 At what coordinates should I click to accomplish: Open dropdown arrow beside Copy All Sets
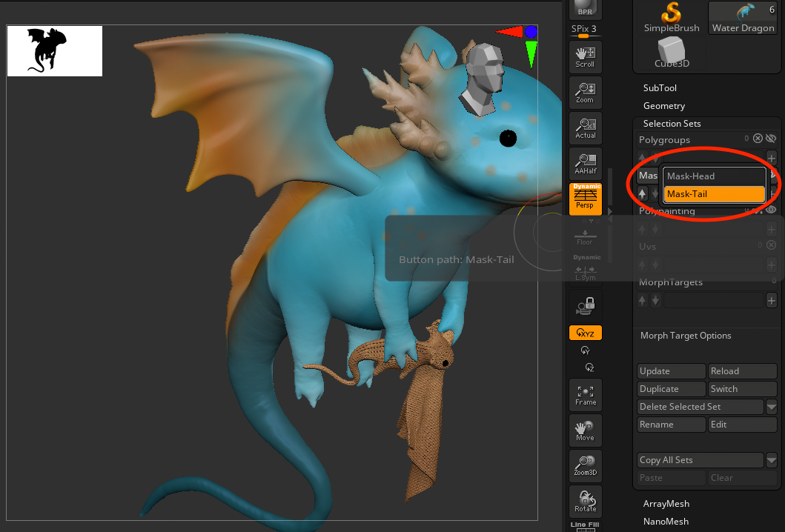pos(772,460)
